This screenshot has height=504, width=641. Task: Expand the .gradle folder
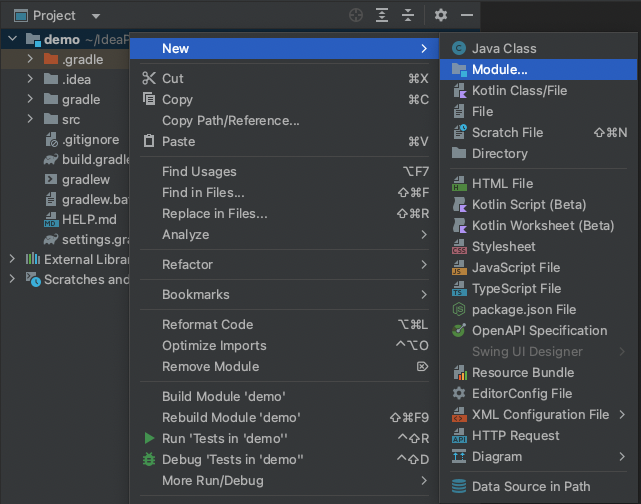pos(30,59)
